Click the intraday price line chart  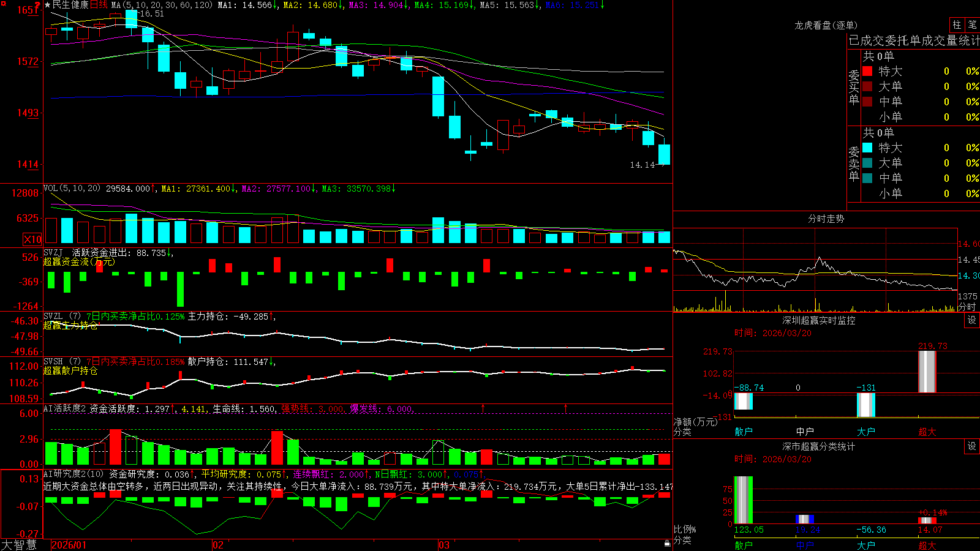[x=815, y=269]
